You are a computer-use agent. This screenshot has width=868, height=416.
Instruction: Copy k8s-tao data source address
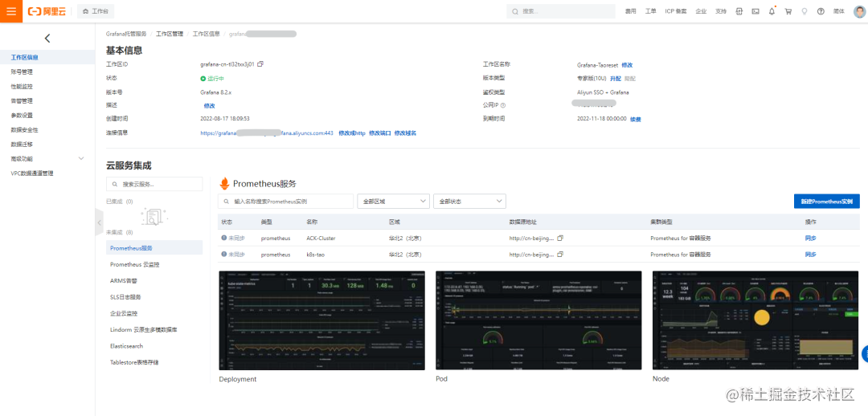[x=559, y=255]
